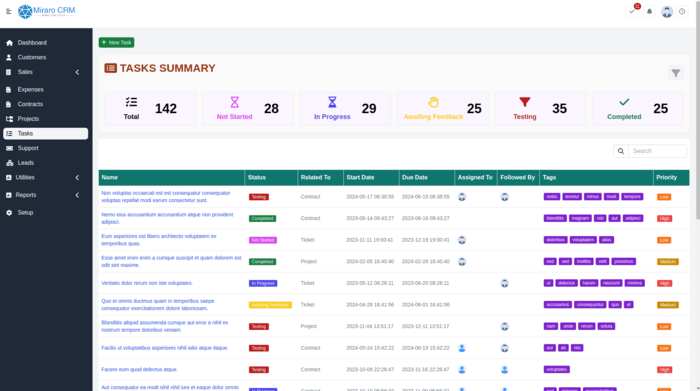The image size is (700, 391).
Task: Click the Support ticket icon in sidebar
Action: tap(9, 148)
